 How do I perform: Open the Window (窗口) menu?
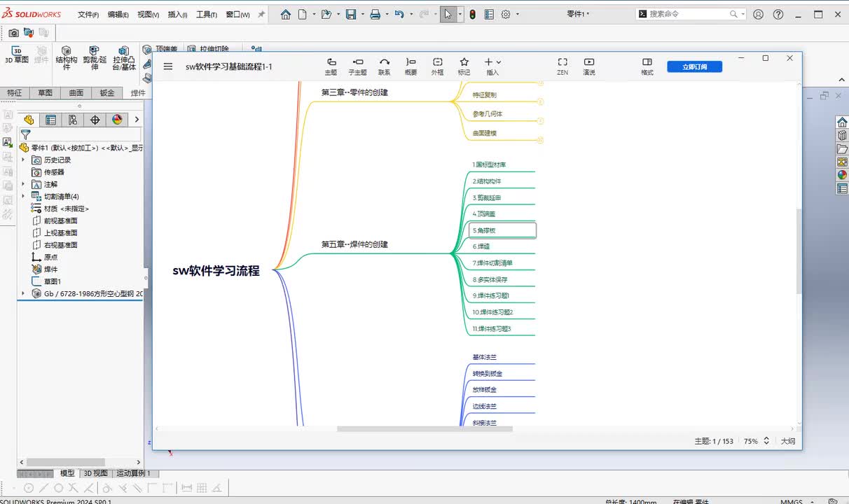pos(237,14)
